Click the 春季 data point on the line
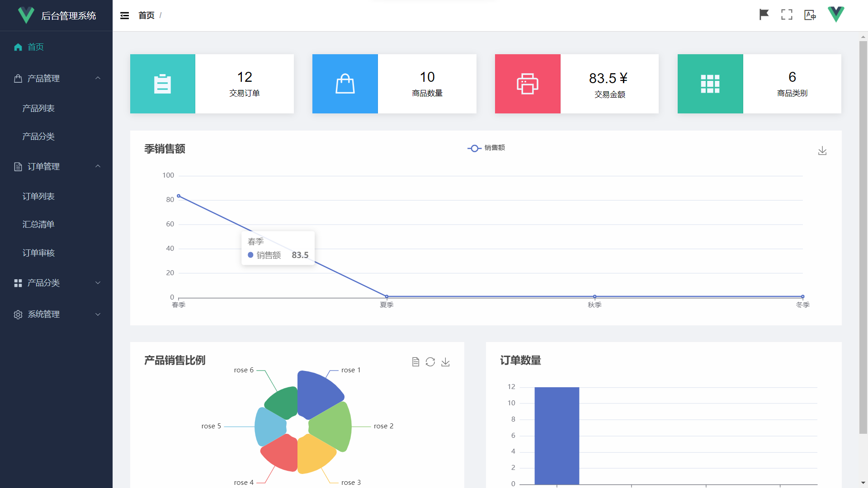Viewport: 868px width, 488px height. point(179,196)
